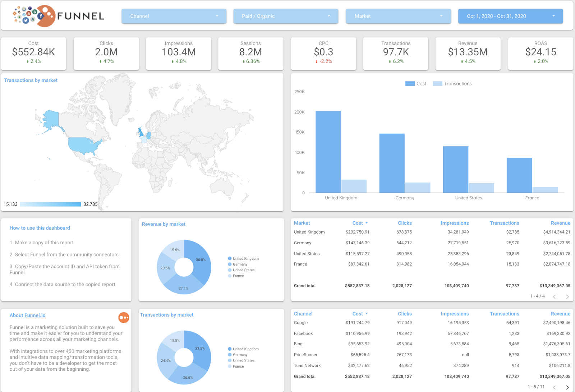Click the Cost sort arrow in the Channel table
Viewport: 575px width, 392px height.
[x=367, y=313]
